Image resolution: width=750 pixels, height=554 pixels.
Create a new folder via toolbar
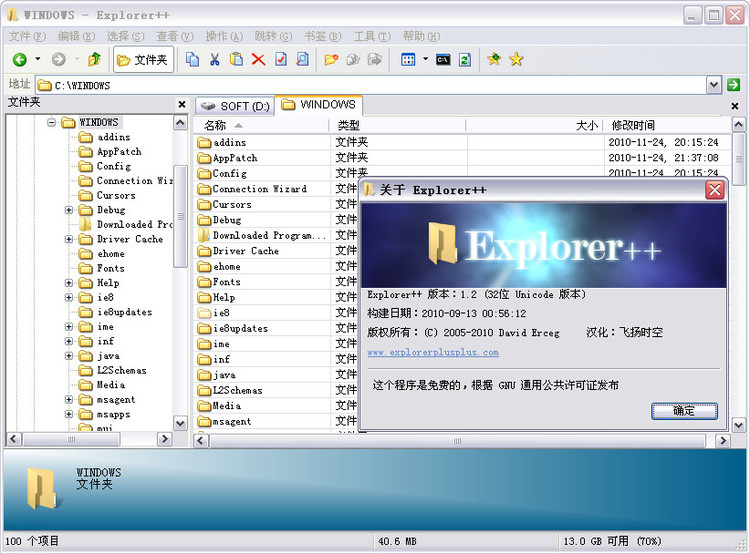pyautogui.click(x=331, y=59)
